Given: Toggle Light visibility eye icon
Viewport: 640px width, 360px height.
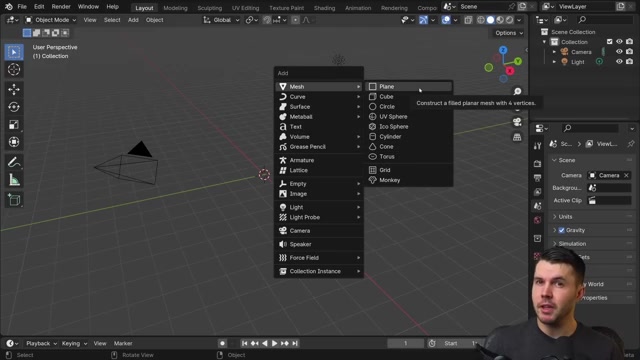Looking at the screenshot, I should [619, 62].
